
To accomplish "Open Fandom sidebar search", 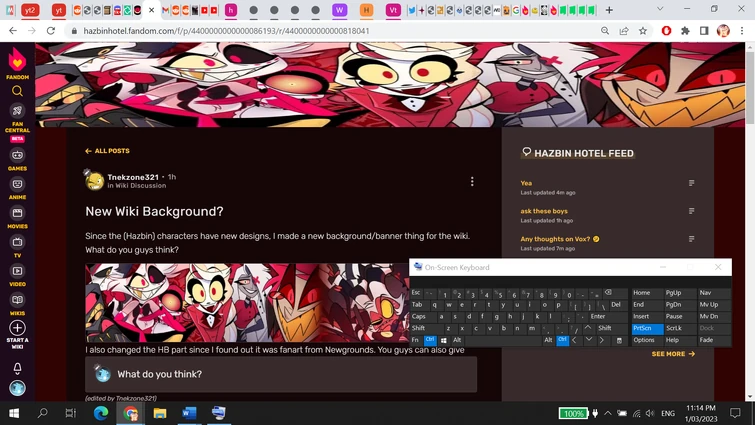I will tap(17, 91).
